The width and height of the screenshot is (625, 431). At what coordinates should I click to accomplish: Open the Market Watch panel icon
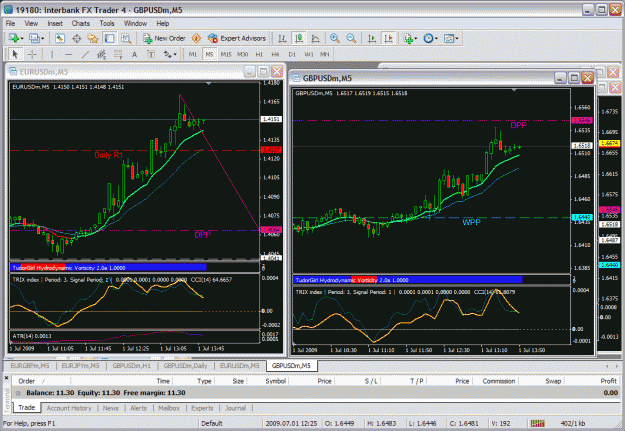[60, 38]
